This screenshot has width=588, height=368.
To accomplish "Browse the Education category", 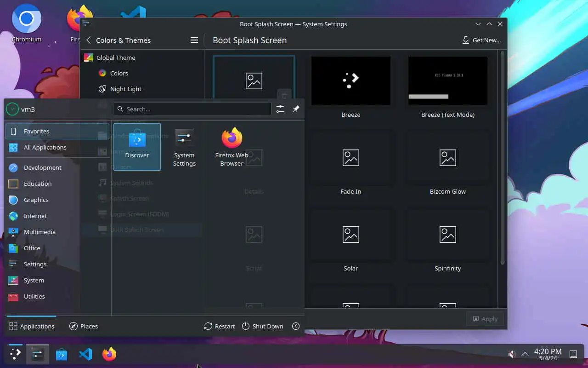I will point(57,184).
